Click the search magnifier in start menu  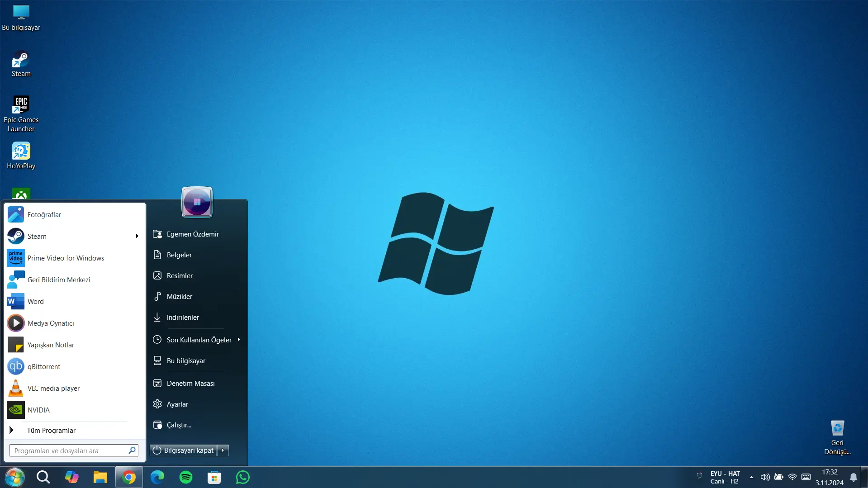132,450
